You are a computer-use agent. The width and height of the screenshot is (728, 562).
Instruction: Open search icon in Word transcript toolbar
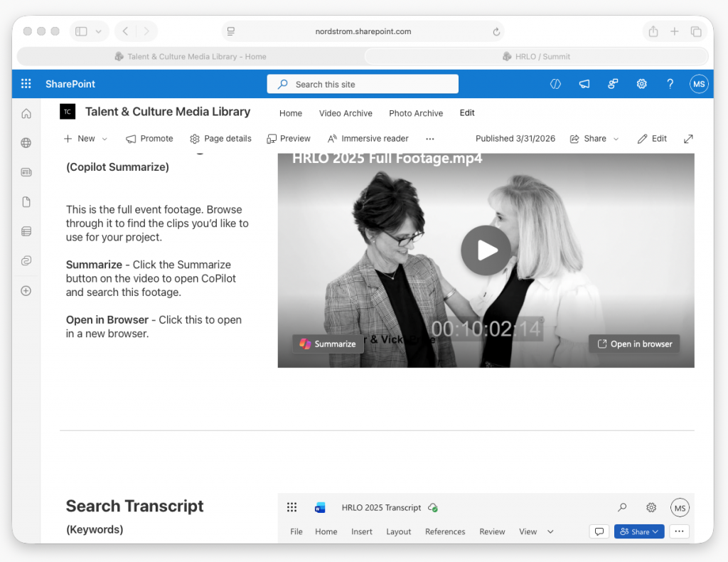pyautogui.click(x=622, y=507)
